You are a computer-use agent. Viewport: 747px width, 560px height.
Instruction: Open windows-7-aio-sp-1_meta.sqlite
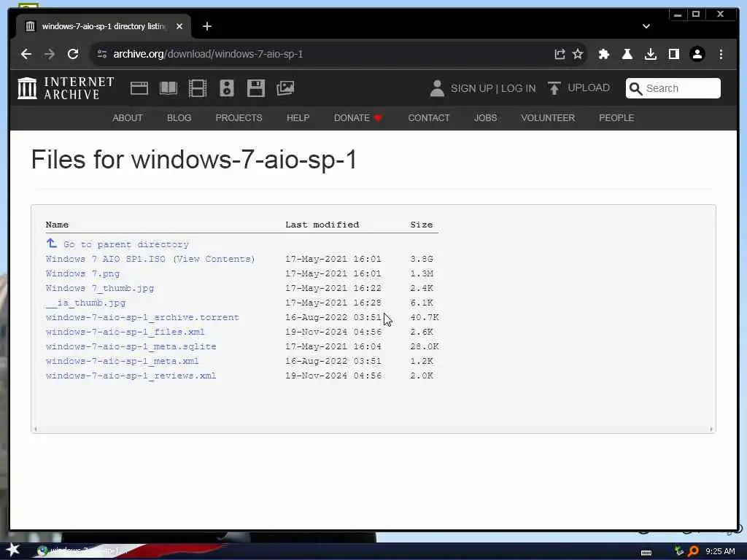coord(131,346)
